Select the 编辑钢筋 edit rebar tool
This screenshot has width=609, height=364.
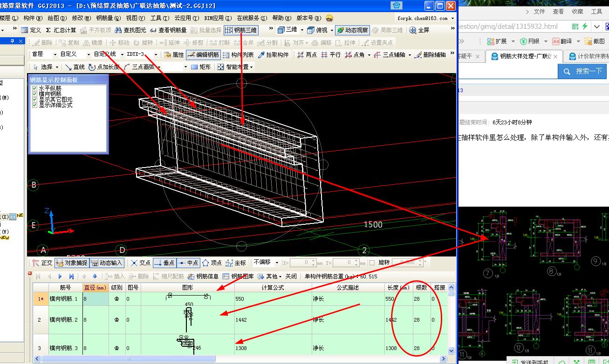point(203,55)
